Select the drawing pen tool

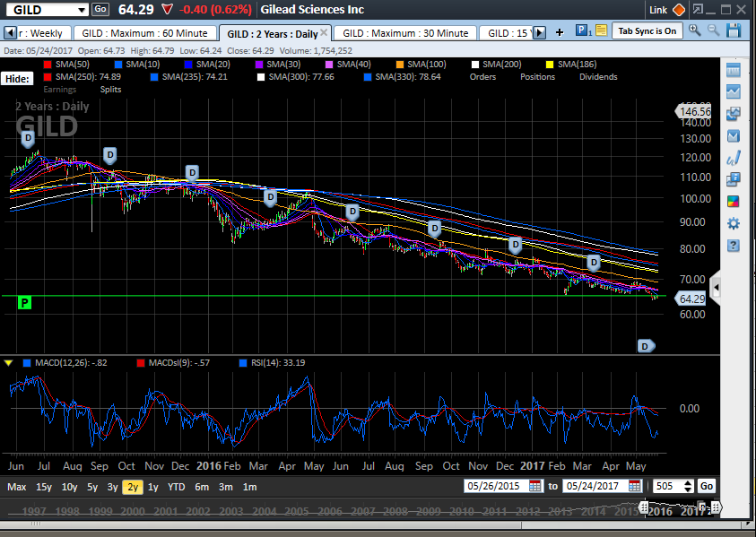(x=733, y=158)
